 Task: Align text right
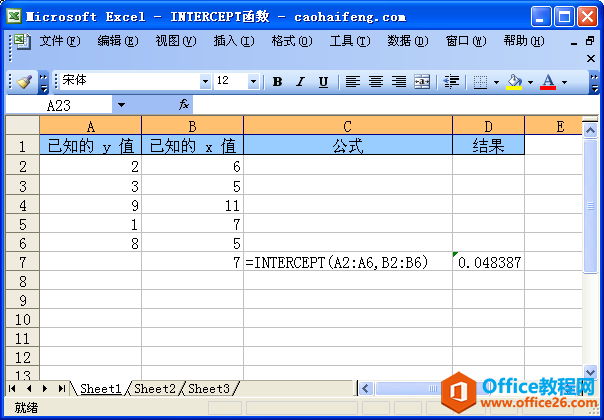tap(399, 82)
